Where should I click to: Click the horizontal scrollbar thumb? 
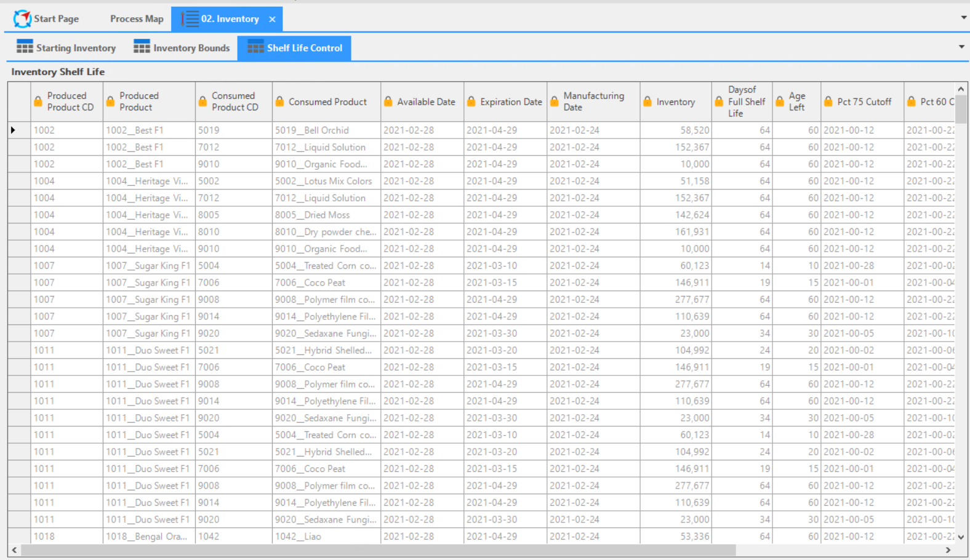(379, 550)
